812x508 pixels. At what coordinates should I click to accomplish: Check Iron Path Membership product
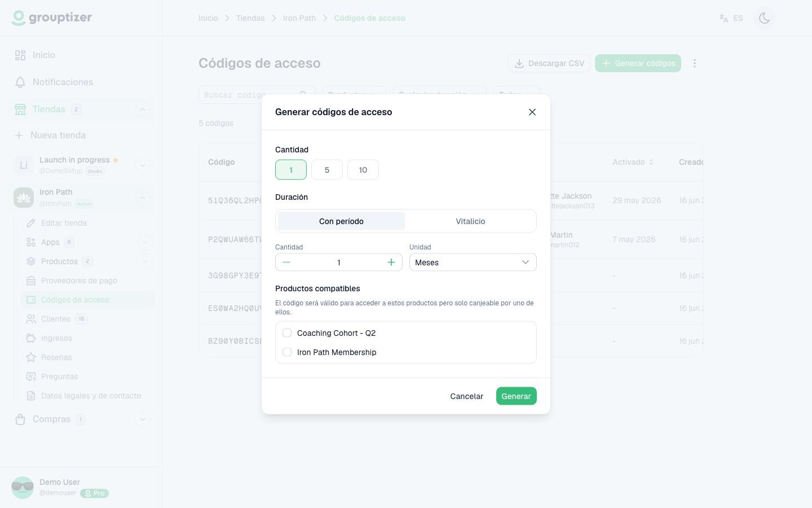(x=287, y=352)
